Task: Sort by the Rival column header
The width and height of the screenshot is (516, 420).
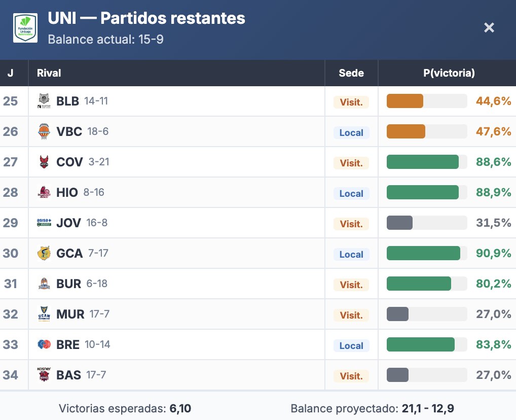Action: pyautogui.click(x=49, y=73)
